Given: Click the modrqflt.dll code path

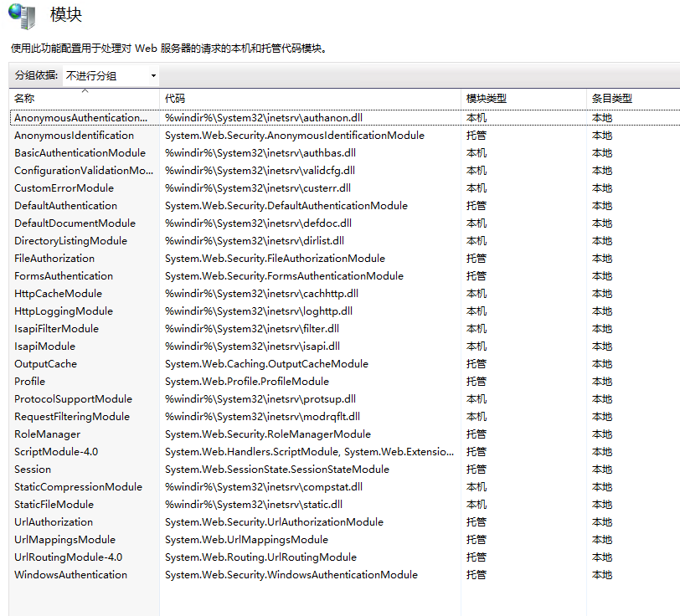Looking at the screenshot, I should pos(262,417).
